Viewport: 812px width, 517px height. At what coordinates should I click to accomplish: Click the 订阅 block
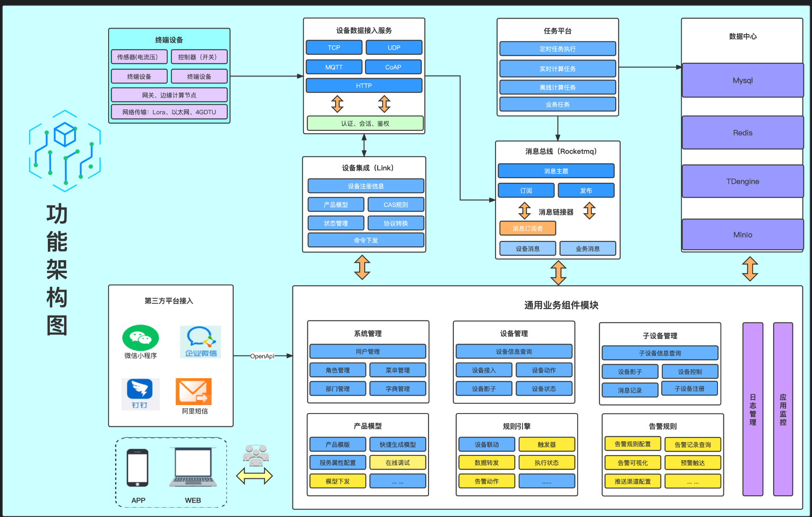pyautogui.click(x=526, y=191)
